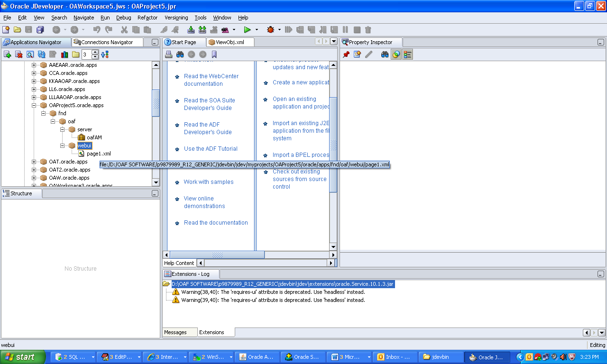Expand the AAEAAR.oracle.apps tree node
Viewport: 607px width, 364px height.
pos(34,65)
